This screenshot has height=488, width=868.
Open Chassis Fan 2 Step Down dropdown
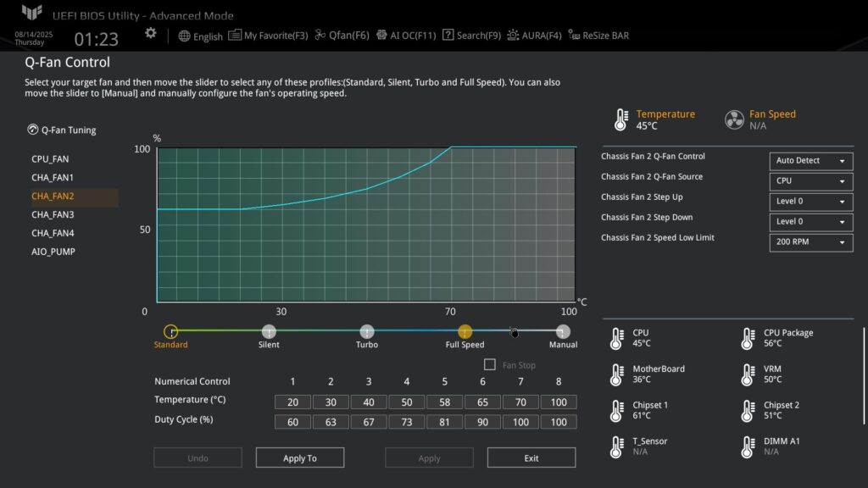(x=811, y=223)
